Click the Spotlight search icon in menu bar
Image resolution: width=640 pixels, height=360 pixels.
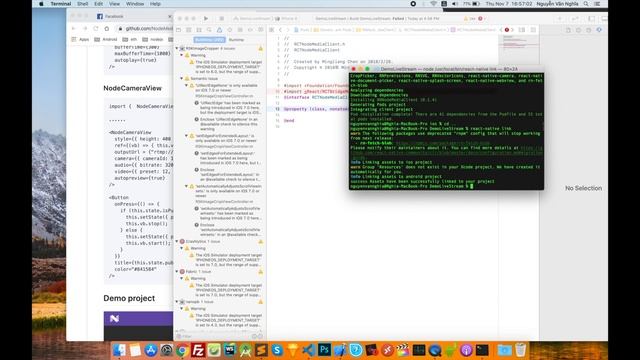click(x=586, y=4)
